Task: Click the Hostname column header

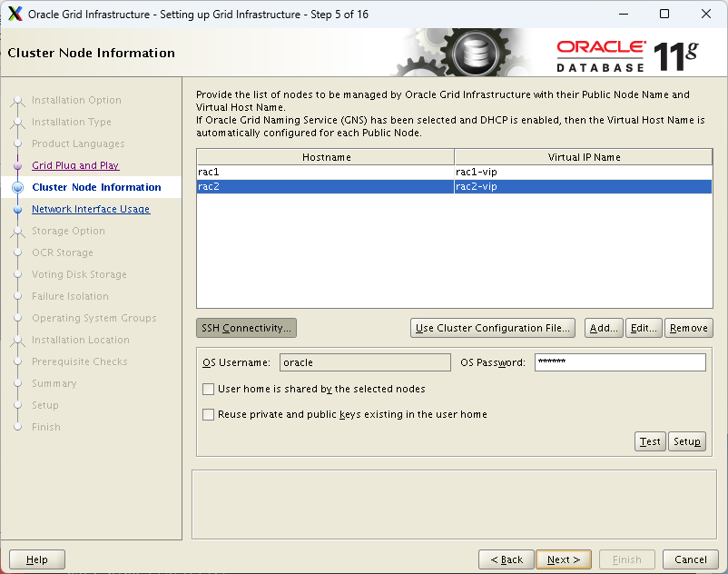Action: (326, 157)
